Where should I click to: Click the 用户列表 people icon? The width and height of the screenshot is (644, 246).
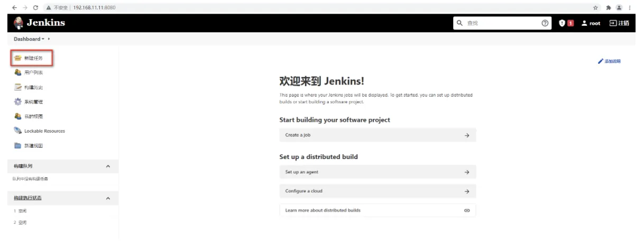coord(18,72)
